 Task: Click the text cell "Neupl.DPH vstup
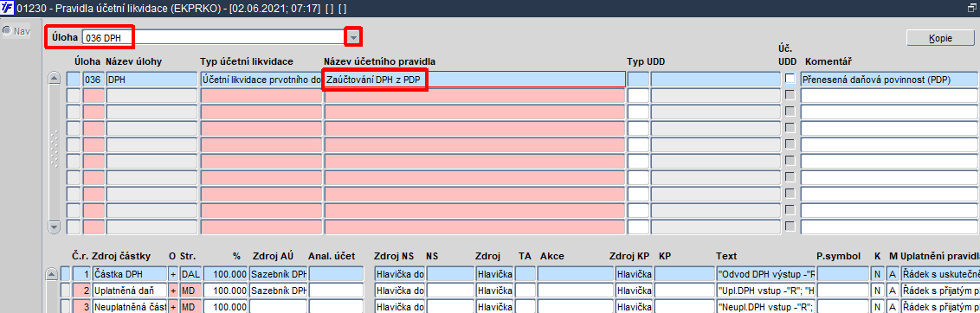point(766,307)
